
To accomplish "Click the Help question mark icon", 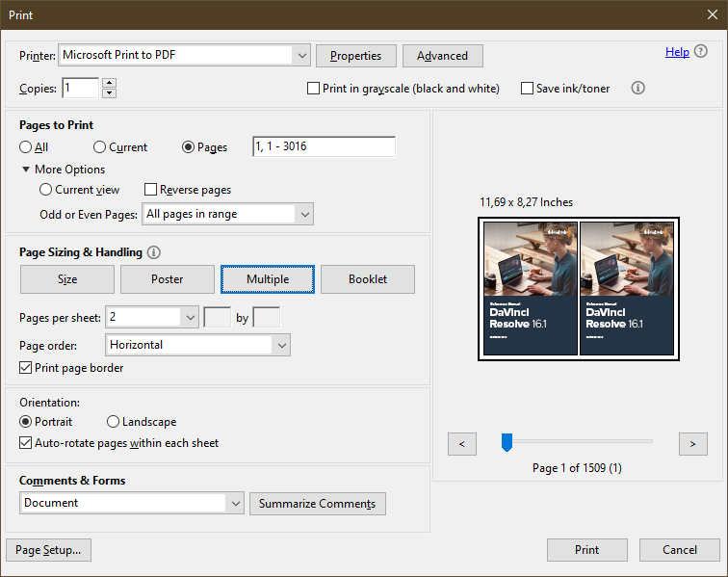I will (x=701, y=51).
